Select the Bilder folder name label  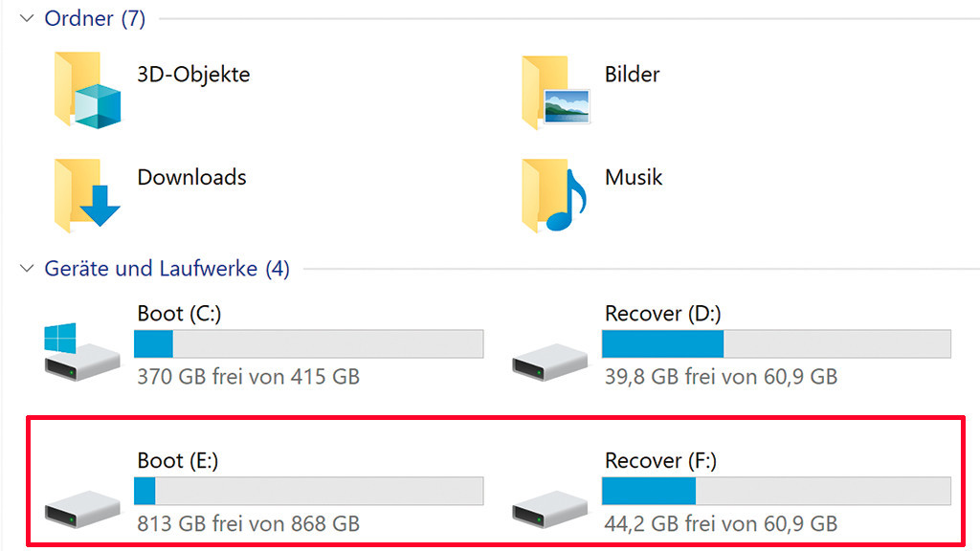tap(632, 74)
